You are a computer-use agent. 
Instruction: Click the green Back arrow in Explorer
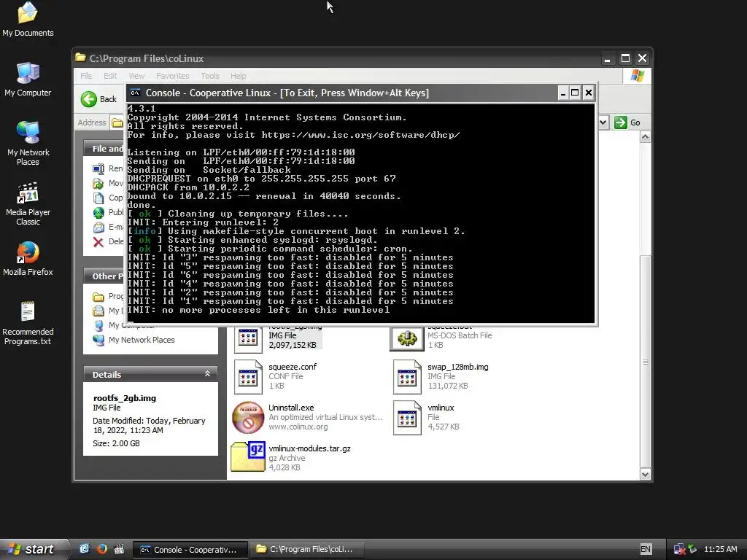click(x=88, y=99)
